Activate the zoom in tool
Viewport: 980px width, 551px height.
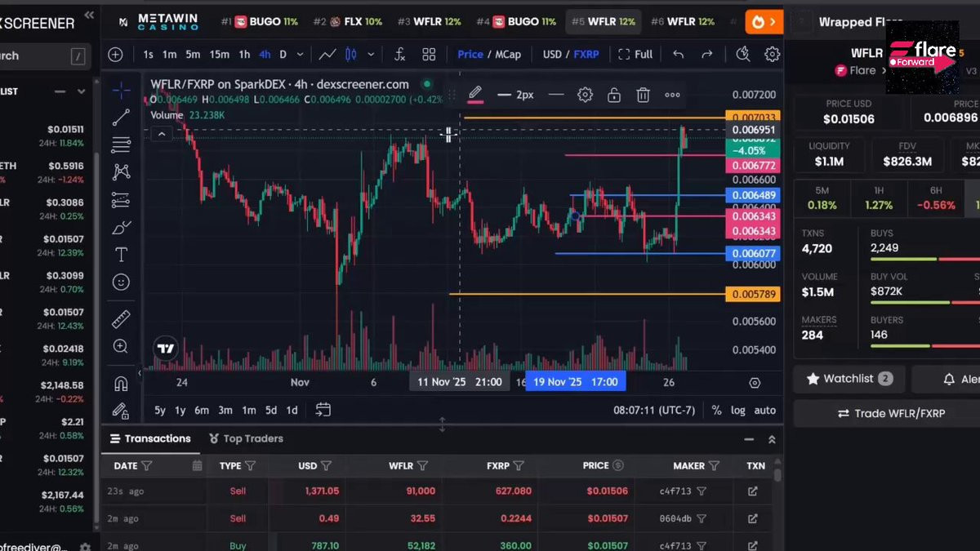click(x=121, y=346)
